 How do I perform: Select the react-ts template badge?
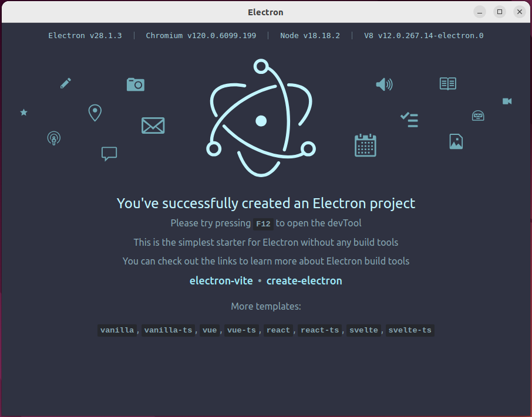pos(319,330)
